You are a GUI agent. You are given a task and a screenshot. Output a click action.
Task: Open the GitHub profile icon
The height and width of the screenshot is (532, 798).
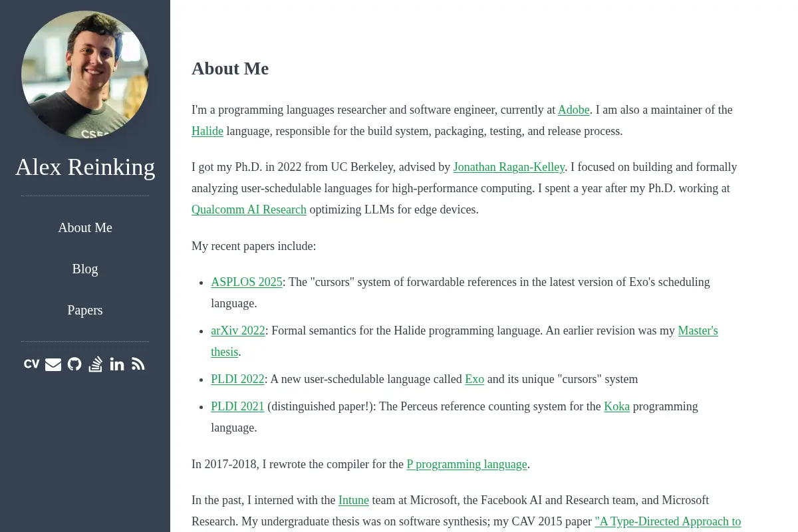74,364
